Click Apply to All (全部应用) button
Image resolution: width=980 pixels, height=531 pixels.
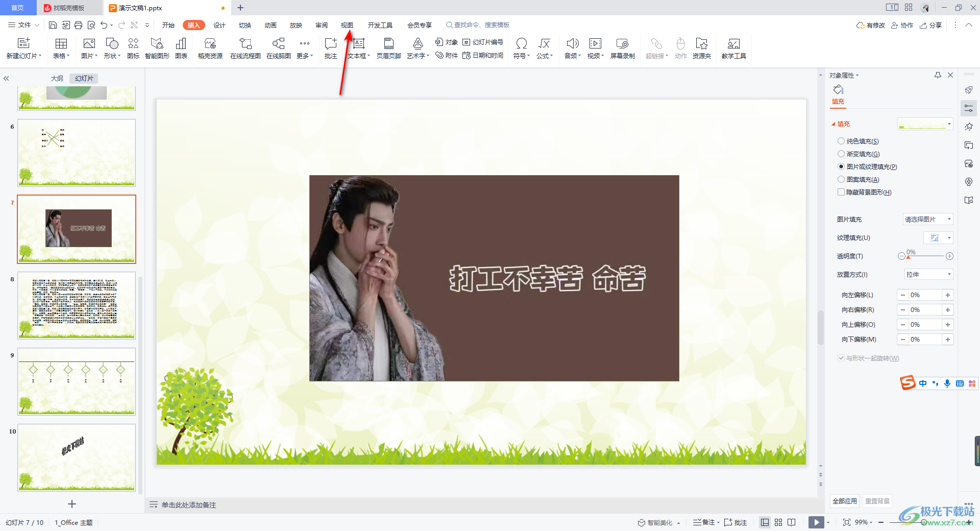click(x=845, y=501)
